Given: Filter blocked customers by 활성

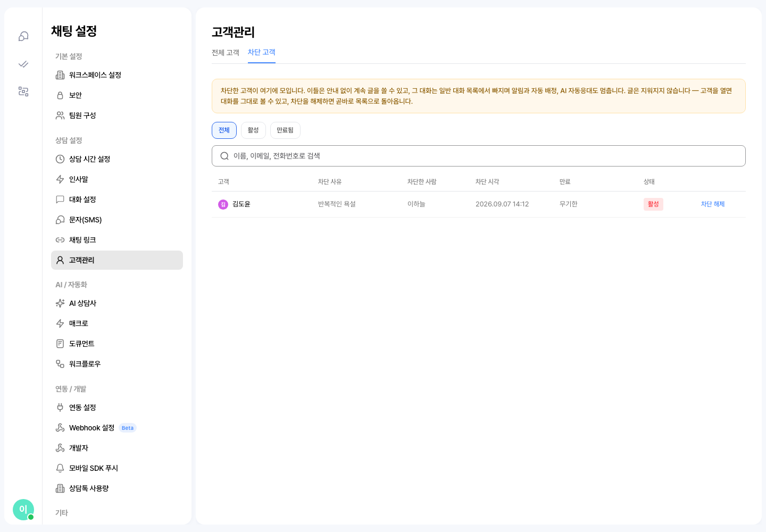Looking at the screenshot, I should [x=253, y=130].
